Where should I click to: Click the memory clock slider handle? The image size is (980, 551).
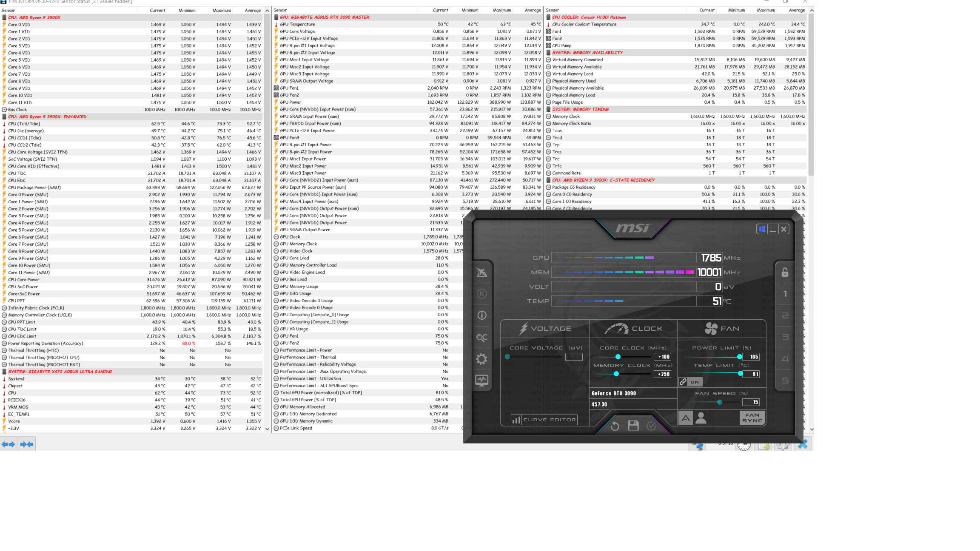point(616,374)
